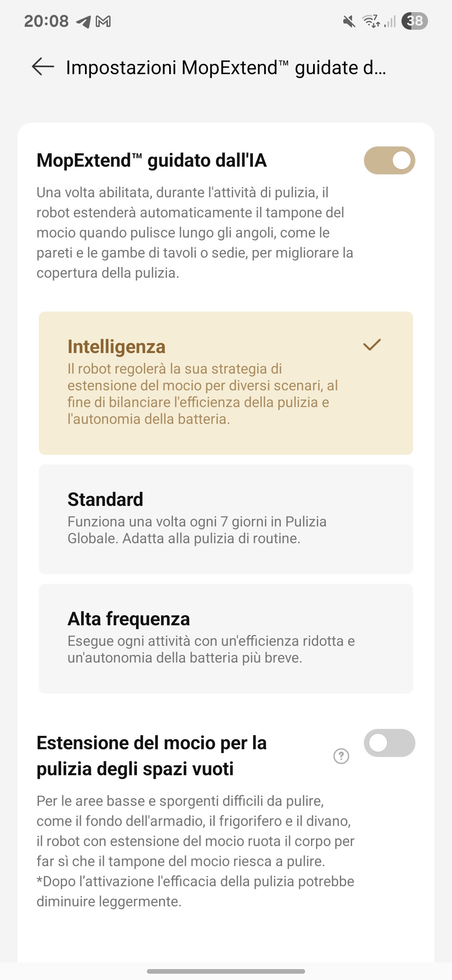Viewport: 452px width, 980px height.
Task: Open help for Estensione del mocio
Action: (x=341, y=756)
